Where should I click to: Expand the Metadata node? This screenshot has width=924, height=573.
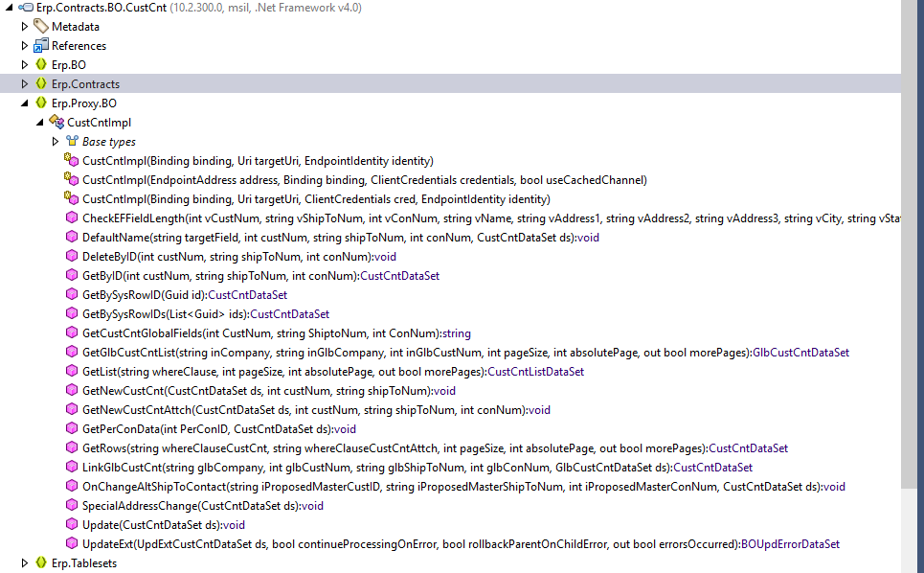(24, 27)
